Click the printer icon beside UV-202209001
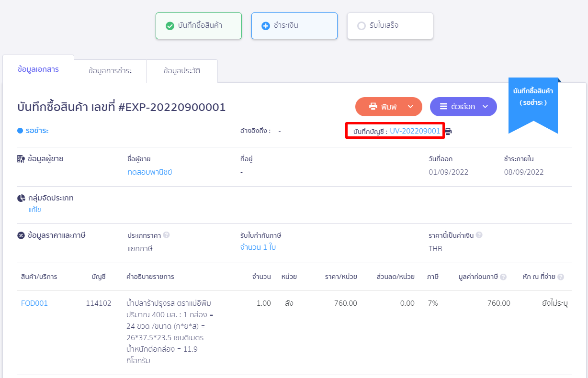 click(x=448, y=131)
